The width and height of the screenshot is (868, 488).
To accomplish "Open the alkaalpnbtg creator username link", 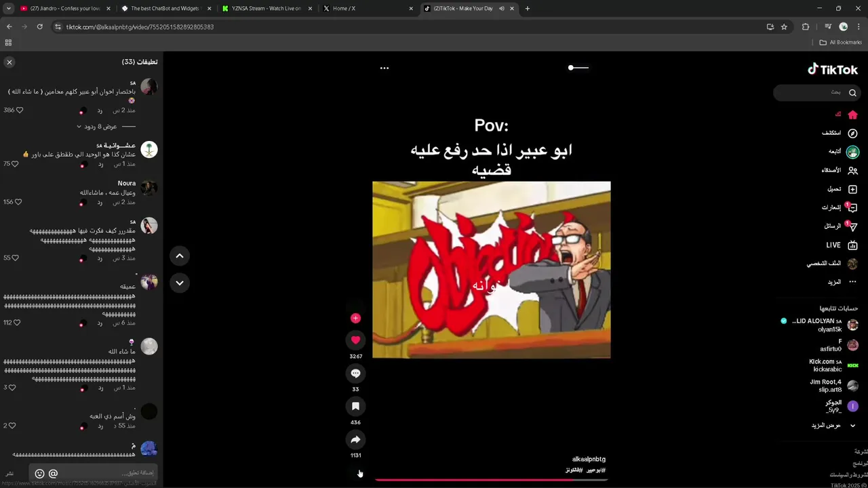I will 589,459.
